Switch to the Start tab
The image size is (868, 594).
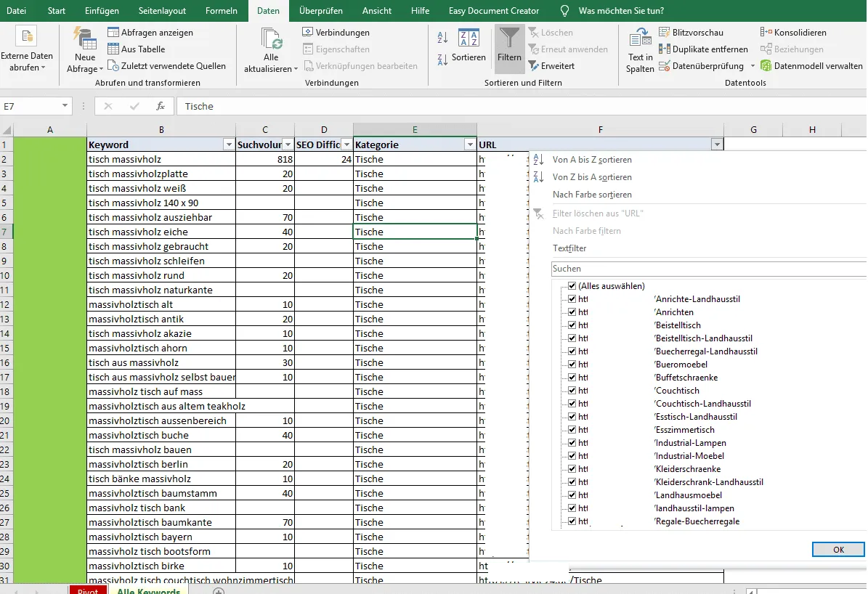click(57, 10)
